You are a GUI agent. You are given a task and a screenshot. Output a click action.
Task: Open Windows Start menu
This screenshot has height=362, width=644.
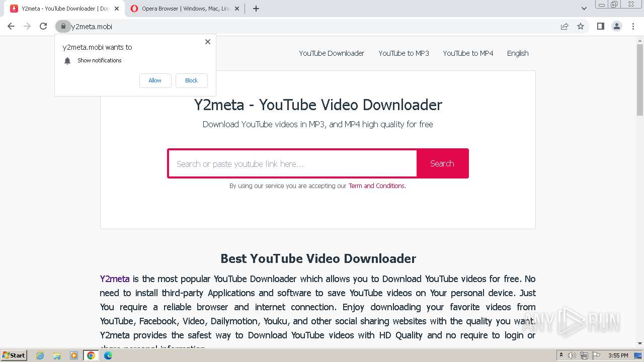14,355
